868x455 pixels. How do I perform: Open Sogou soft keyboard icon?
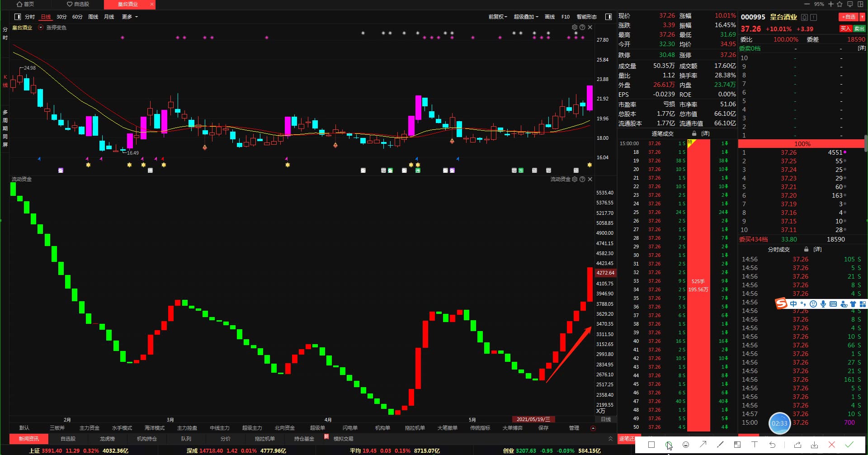click(x=833, y=304)
